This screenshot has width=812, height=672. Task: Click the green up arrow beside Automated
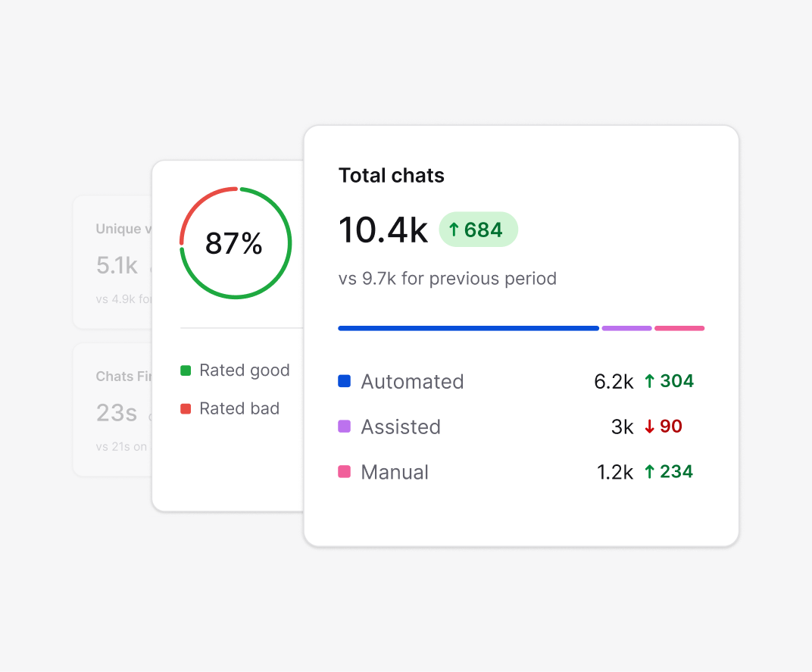point(650,381)
